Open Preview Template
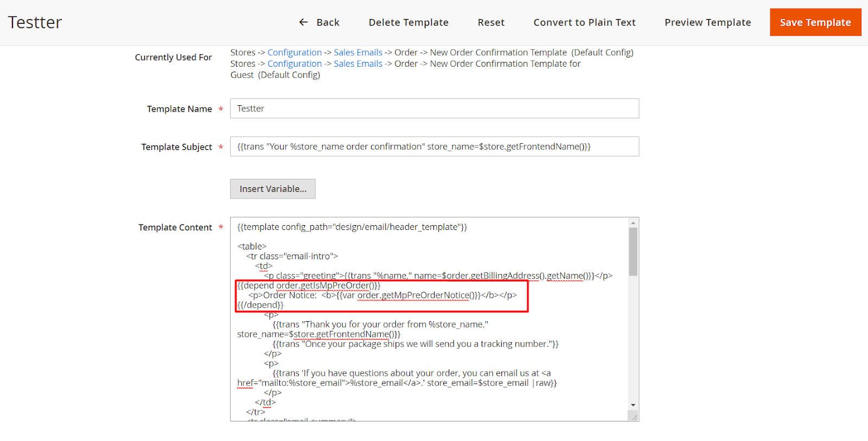Viewport: 868px width, 441px height. [707, 22]
